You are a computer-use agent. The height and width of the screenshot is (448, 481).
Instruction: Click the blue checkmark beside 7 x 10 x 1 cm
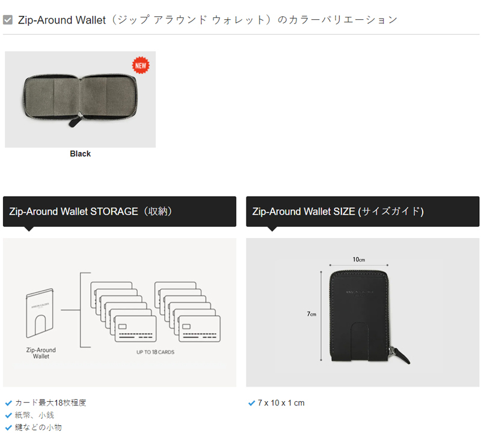[x=251, y=403]
